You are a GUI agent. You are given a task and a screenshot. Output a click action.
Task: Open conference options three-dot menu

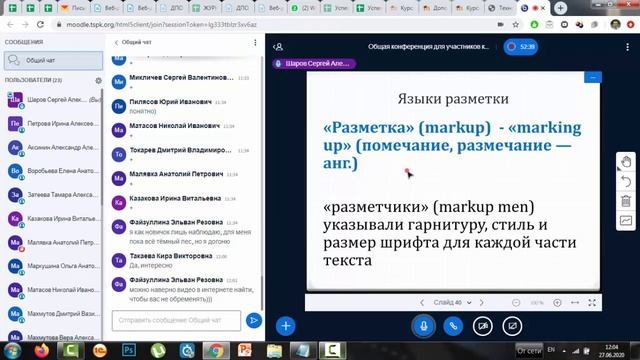(x=627, y=47)
